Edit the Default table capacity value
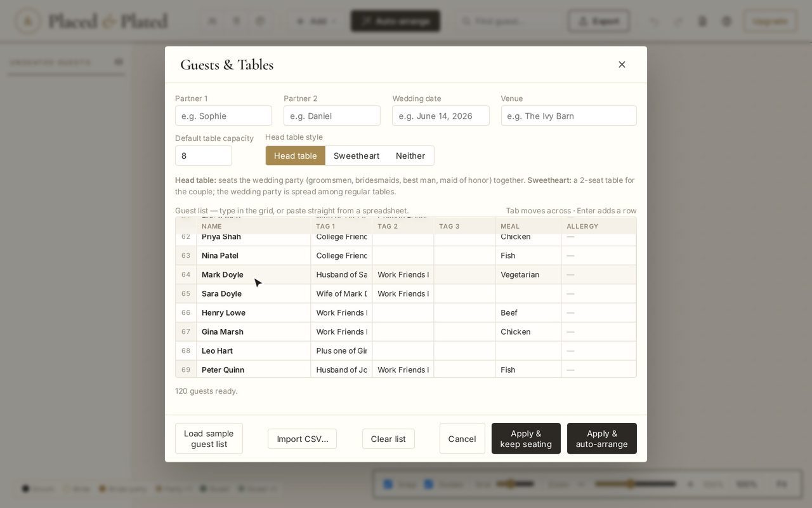812x508 pixels. pyautogui.click(x=204, y=156)
